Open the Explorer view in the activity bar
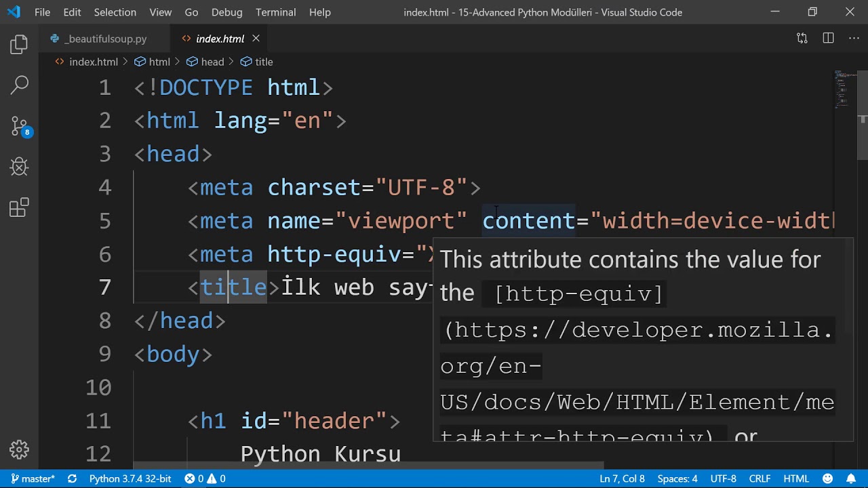868x488 pixels. (x=19, y=45)
